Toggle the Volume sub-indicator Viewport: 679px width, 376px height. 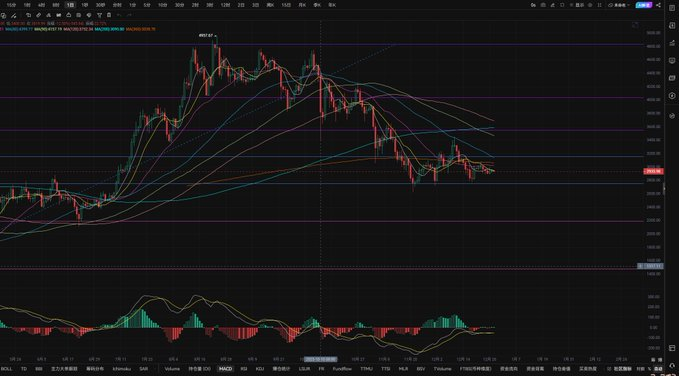[x=172, y=369]
